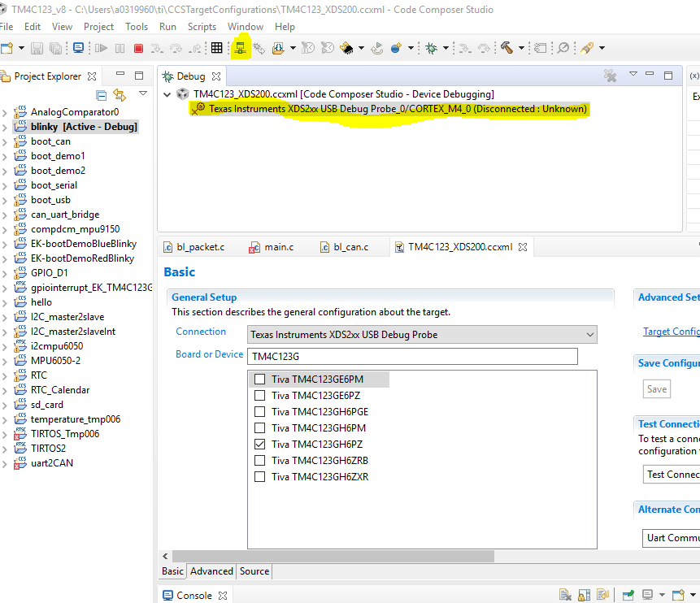Switch to the main.c editor tab
Screen dimensions: 700x603
(272, 247)
